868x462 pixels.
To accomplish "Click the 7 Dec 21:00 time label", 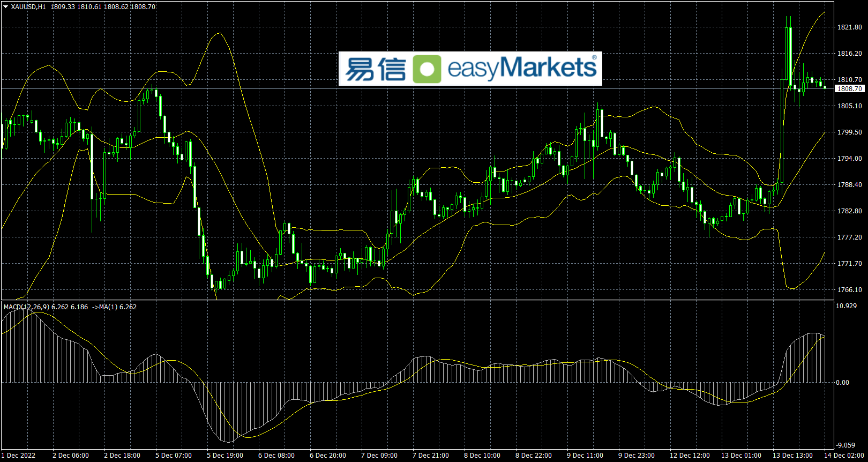I will pos(431,456).
